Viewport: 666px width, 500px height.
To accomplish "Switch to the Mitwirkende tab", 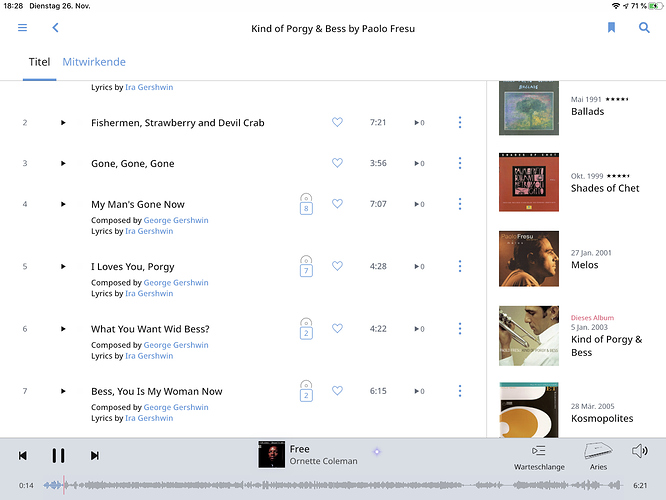I will 94,62.
